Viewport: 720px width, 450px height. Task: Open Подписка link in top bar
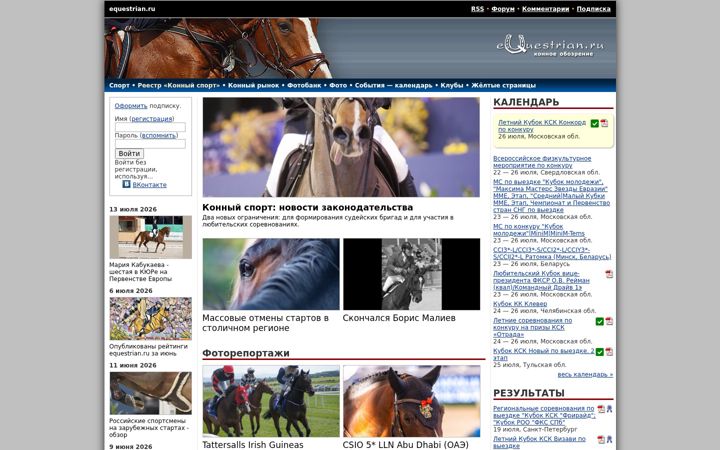[594, 9]
